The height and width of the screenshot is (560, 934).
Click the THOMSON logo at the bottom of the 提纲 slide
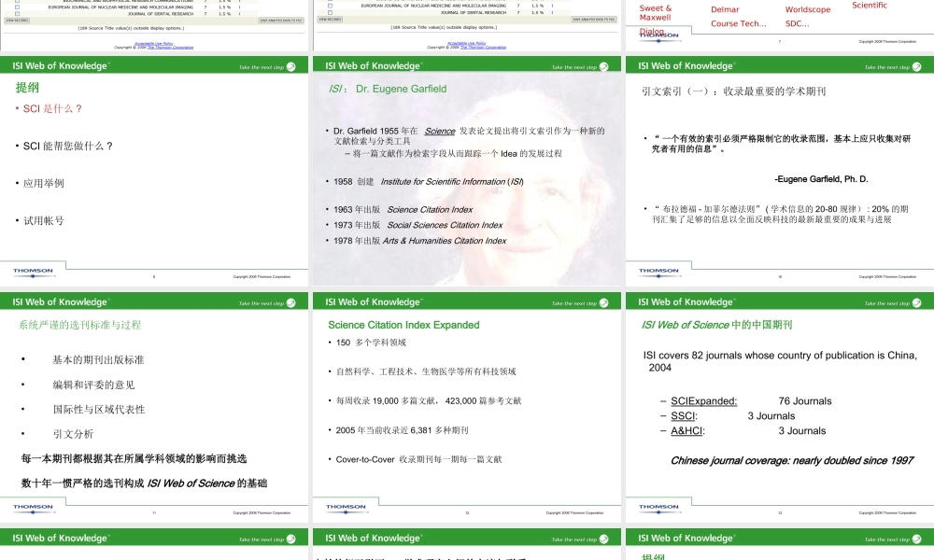coord(33,271)
